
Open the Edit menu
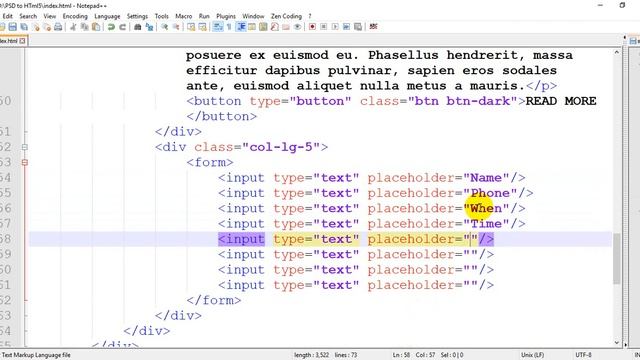coord(8,16)
